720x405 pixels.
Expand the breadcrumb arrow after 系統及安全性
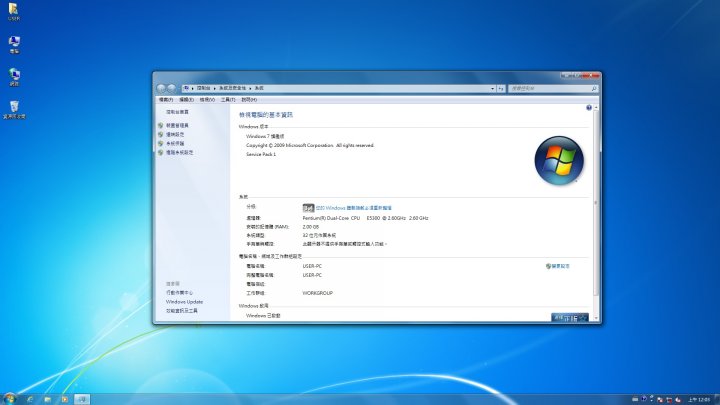click(250, 88)
